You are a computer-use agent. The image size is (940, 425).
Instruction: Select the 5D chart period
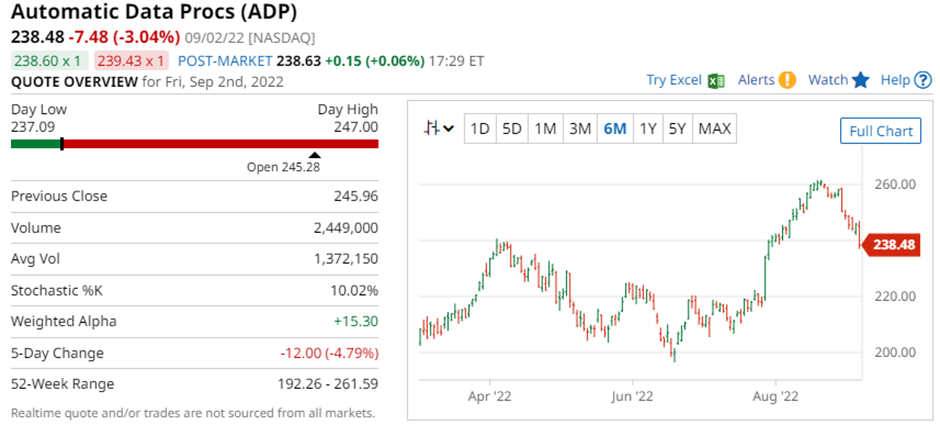point(512,128)
